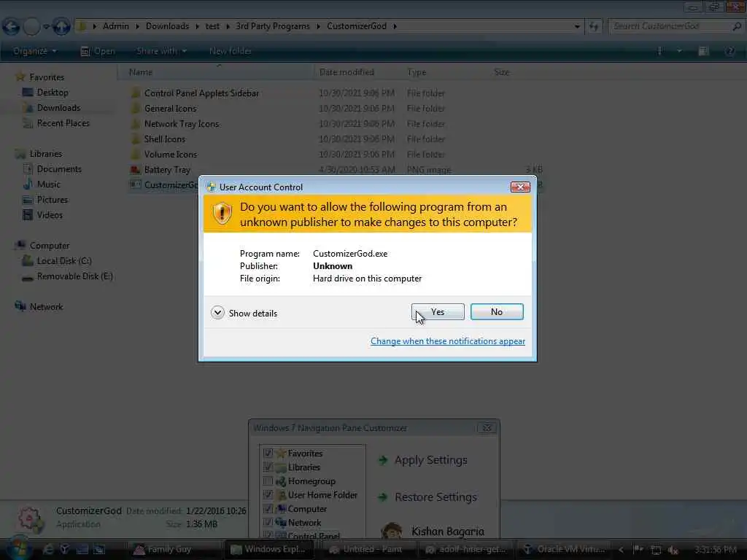Toggle Favorites checkbox in Navigation Pane Customizer

pos(268,453)
